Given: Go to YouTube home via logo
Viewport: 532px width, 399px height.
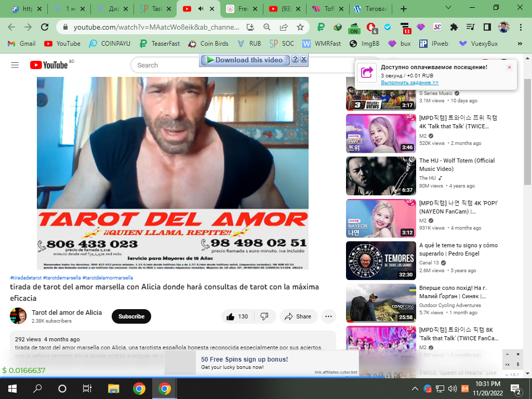Looking at the screenshot, I should 49,65.
